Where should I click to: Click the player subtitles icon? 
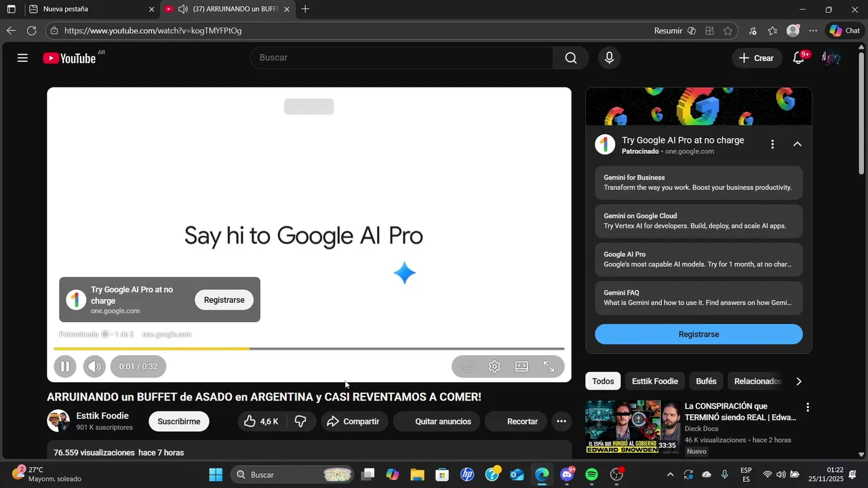[x=467, y=367]
